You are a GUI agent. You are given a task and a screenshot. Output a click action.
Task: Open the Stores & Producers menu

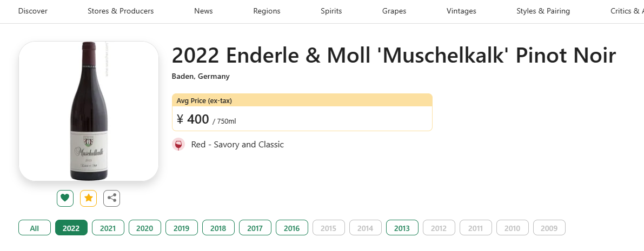click(x=121, y=11)
